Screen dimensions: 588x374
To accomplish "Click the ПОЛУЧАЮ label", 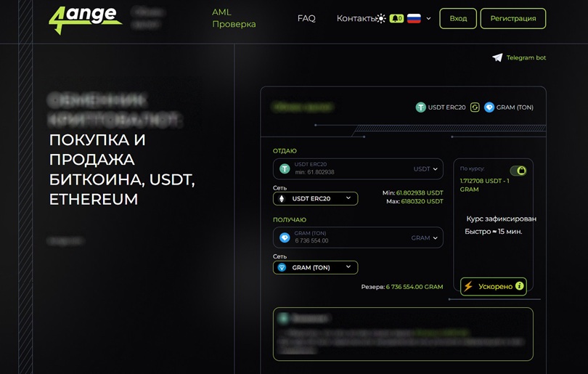I will click(290, 220).
